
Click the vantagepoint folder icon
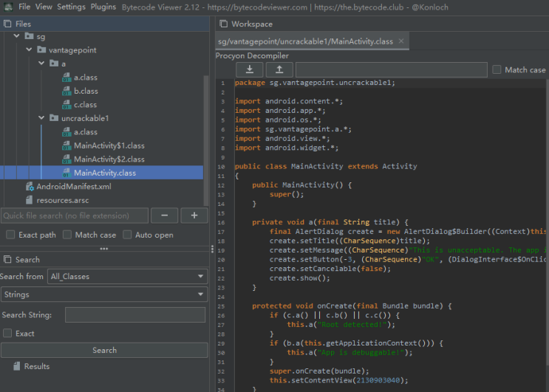[41, 49]
